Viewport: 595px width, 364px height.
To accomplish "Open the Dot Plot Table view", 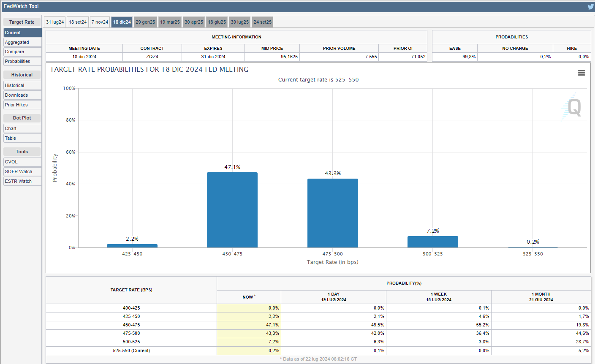I will (x=23, y=138).
